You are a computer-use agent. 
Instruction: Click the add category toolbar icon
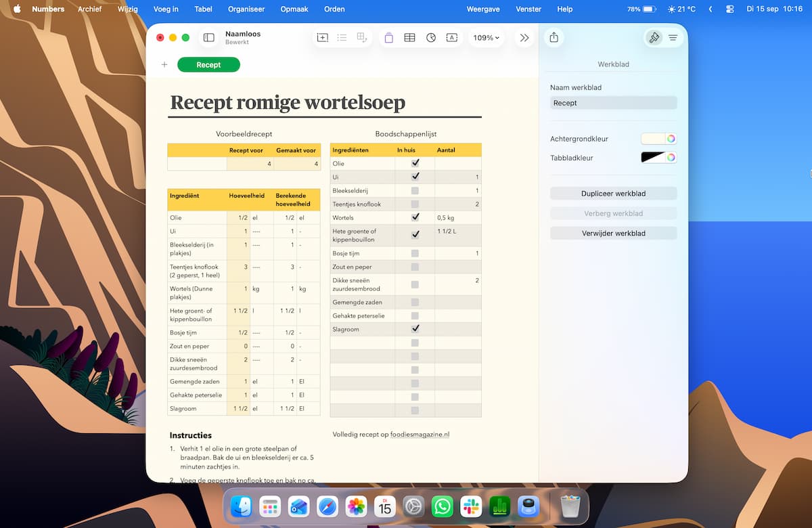coord(361,38)
